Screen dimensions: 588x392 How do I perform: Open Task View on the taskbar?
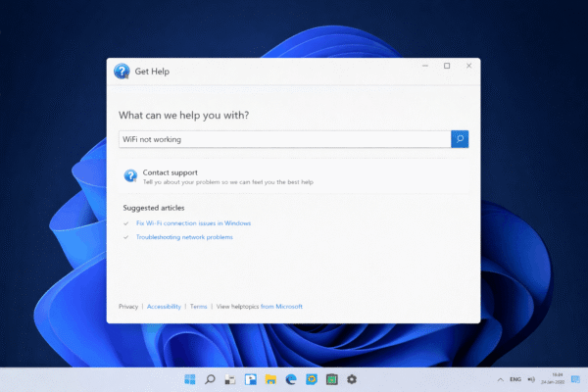click(230, 379)
